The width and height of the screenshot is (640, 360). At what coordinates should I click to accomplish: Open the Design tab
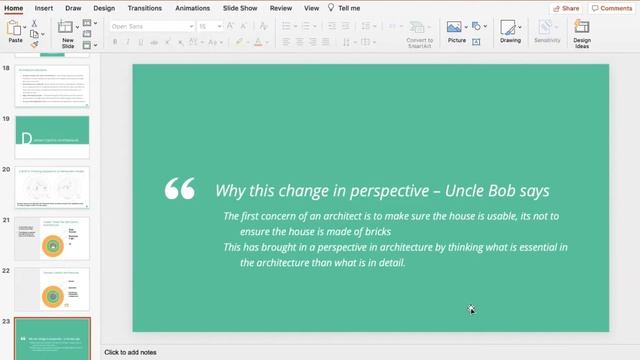coord(104,8)
